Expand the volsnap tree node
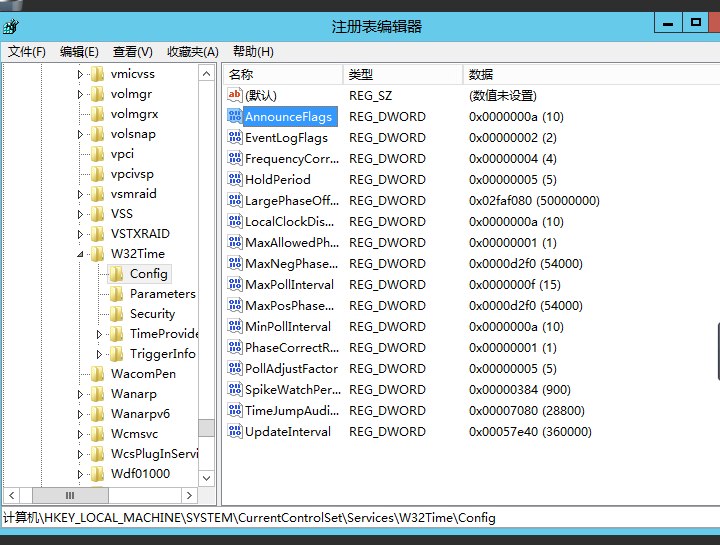This screenshot has height=545, width=720. click(80, 134)
